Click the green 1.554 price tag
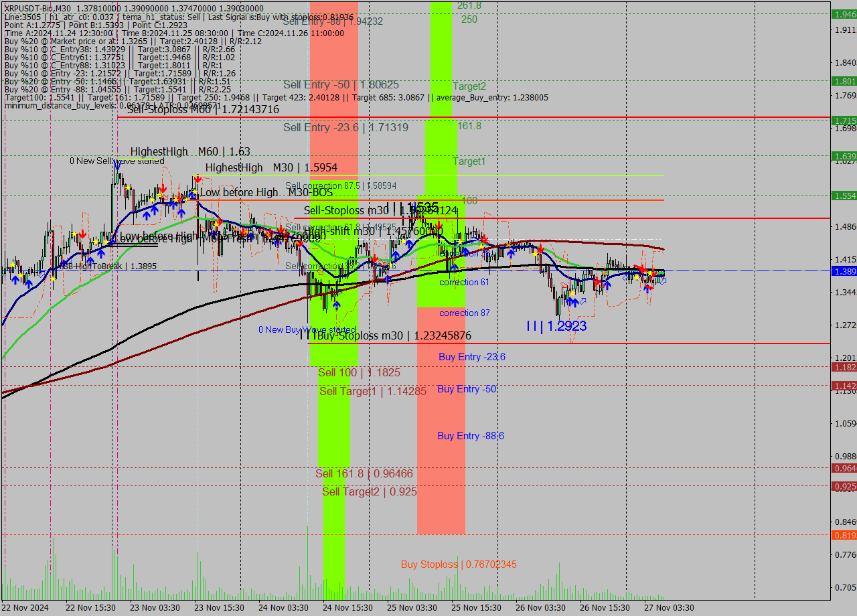Image resolution: width=857 pixels, height=616 pixels. [844, 196]
